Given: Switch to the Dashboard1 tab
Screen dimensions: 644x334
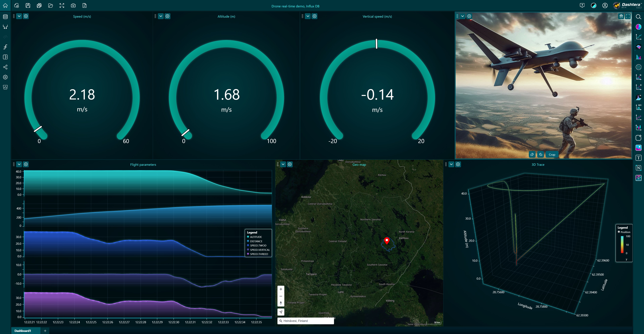Looking at the screenshot, I should coord(23,331).
